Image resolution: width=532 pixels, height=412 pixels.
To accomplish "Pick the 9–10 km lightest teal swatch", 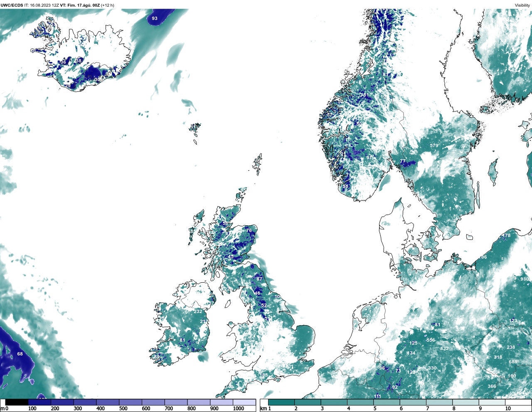I will pyautogui.click(x=492, y=402).
